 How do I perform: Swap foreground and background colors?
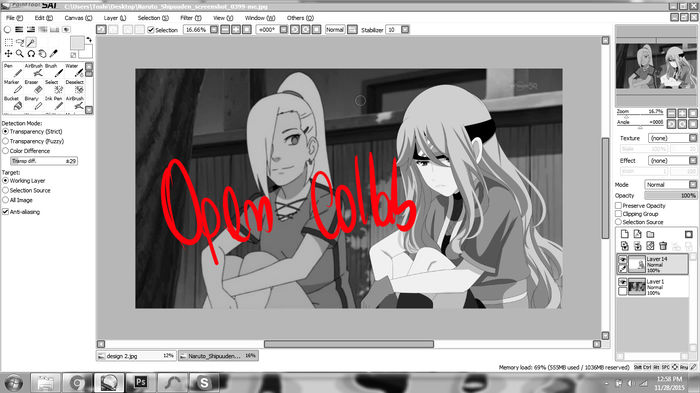click(x=88, y=40)
